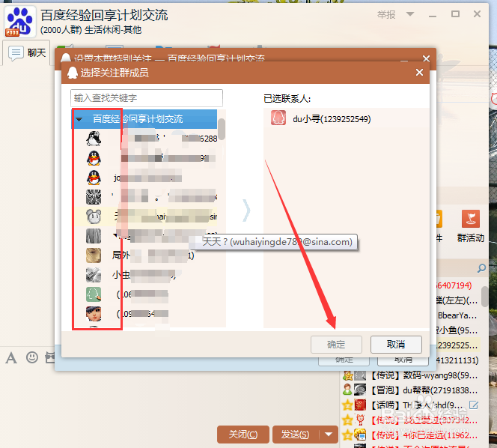Click the 举报 report link

coord(386,14)
